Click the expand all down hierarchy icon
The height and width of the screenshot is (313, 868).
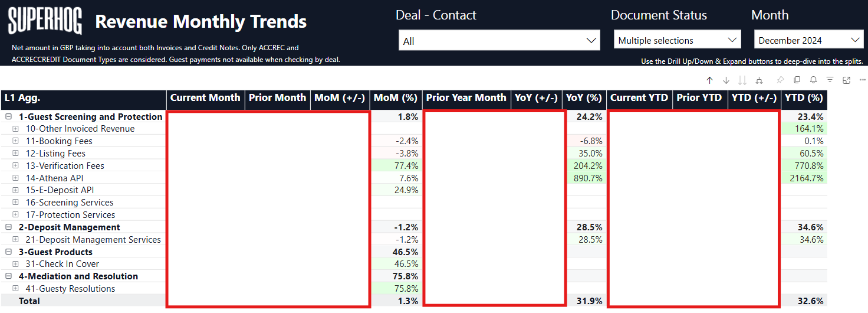pyautogui.click(x=759, y=80)
